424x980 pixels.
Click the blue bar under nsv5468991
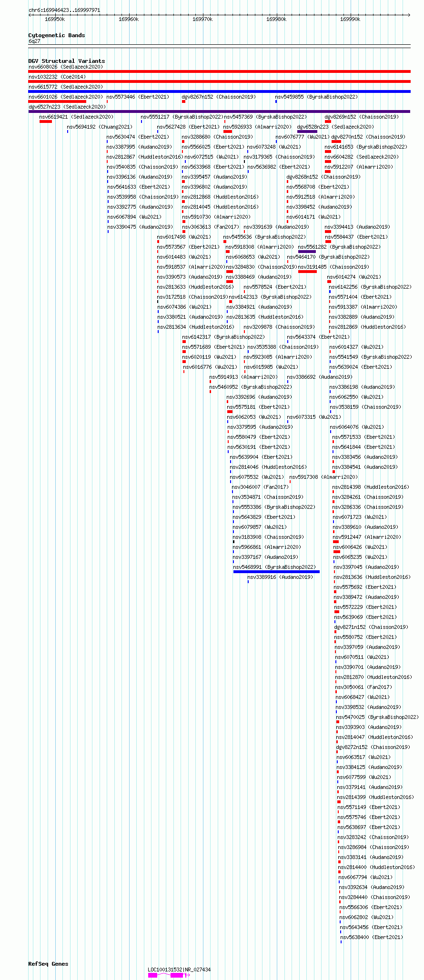pos(276,572)
